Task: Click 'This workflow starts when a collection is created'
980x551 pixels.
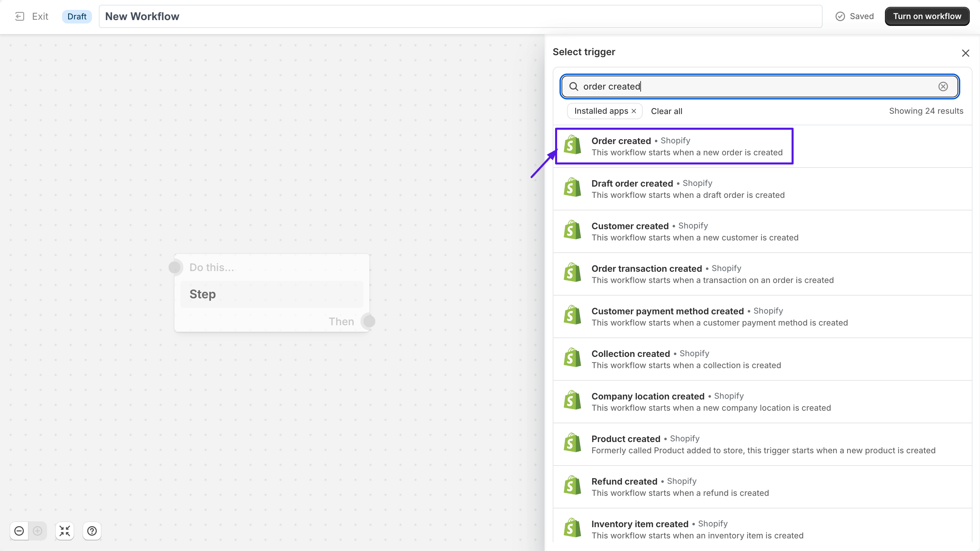Action: [686, 365]
